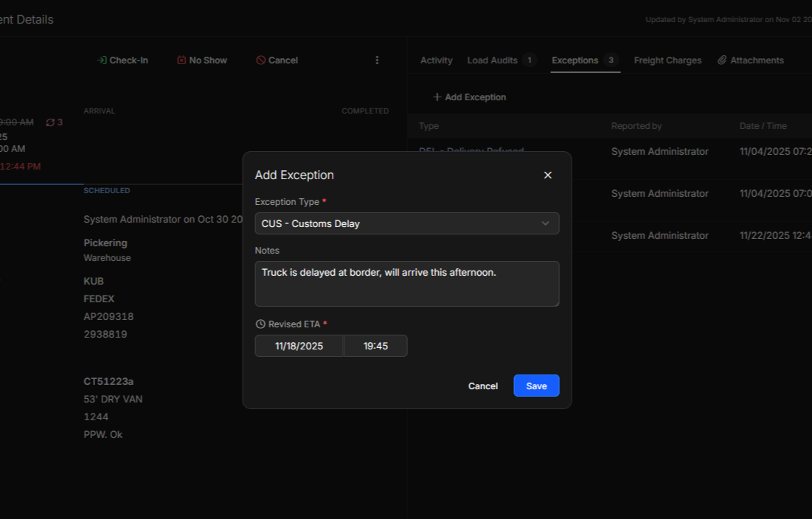
Task: Open the Load Audits tab
Action: (x=493, y=60)
